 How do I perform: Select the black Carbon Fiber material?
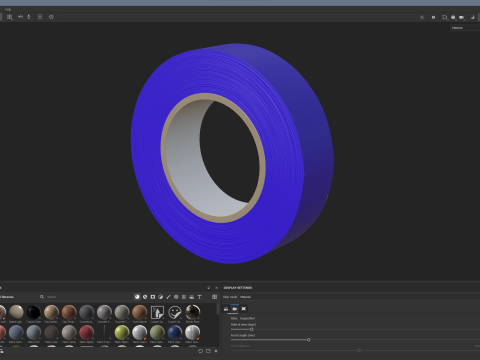[34, 313]
